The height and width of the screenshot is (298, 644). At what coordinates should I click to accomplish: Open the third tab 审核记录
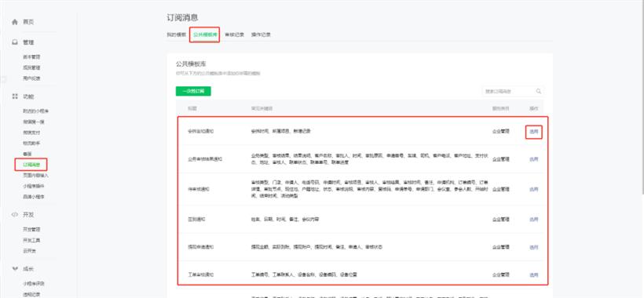click(235, 35)
